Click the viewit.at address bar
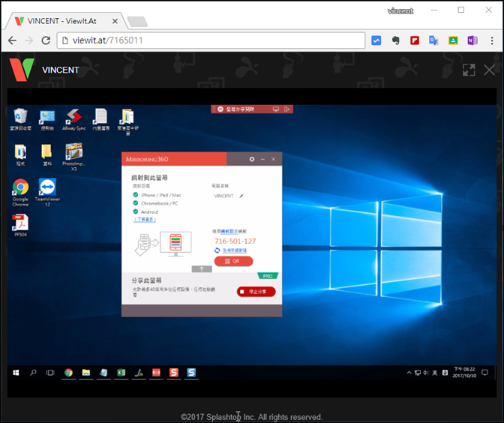 (211, 40)
